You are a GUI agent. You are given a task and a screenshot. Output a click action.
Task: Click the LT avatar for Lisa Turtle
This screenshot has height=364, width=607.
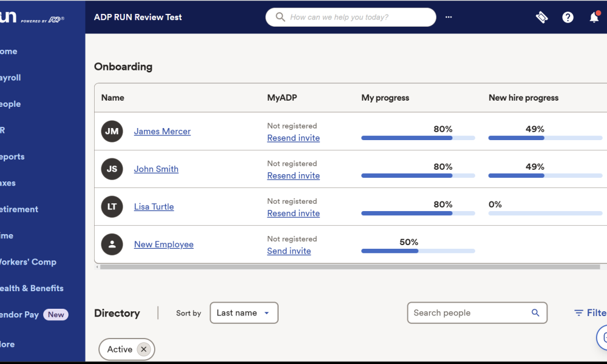[x=112, y=207]
